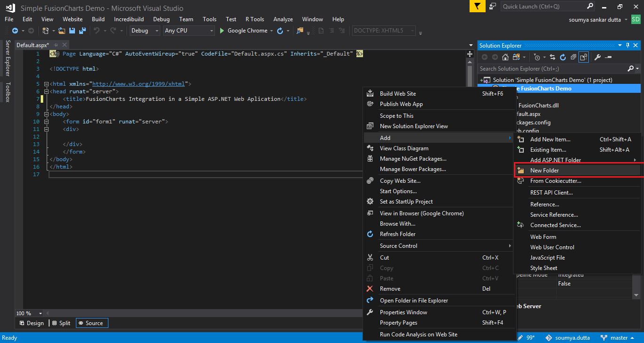Click Collapse All icon in Solution Explorer

(573, 57)
